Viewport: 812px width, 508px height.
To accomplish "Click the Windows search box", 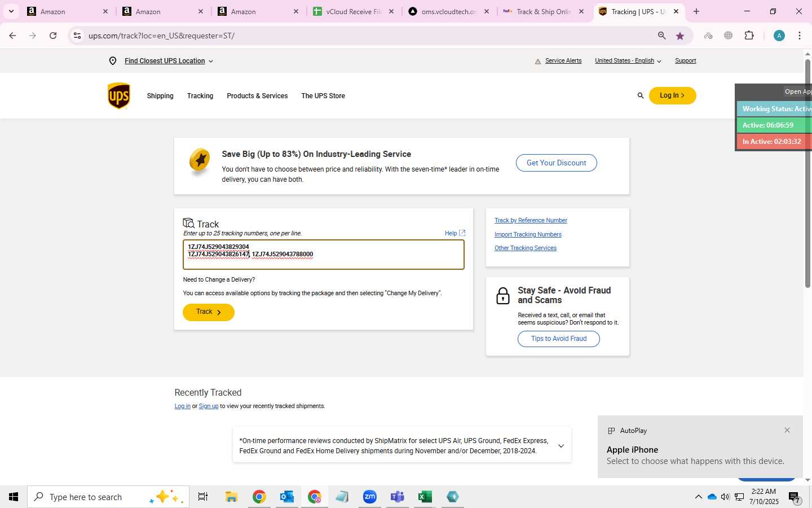I will (x=108, y=497).
